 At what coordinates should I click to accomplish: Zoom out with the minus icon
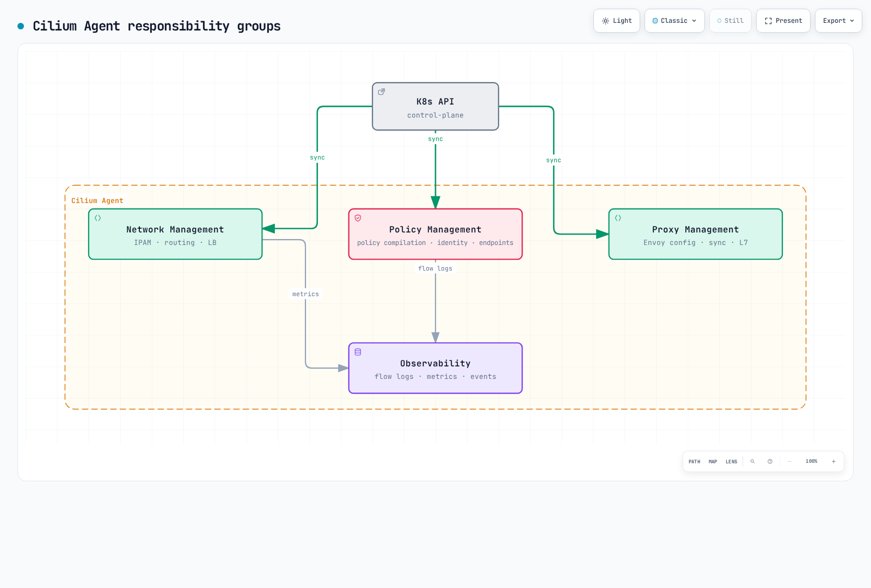click(790, 462)
